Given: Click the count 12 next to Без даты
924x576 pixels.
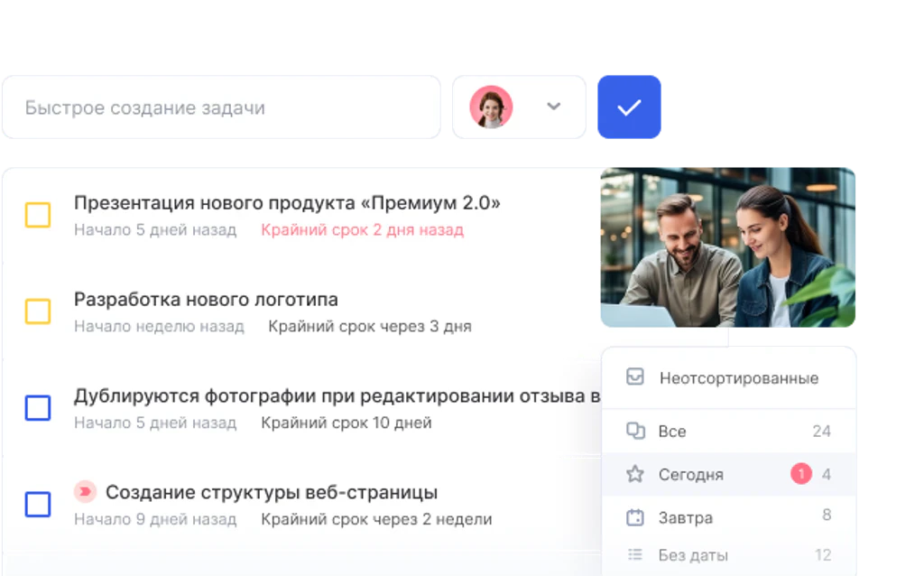Looking at the screenshot, I should (823, 554).
